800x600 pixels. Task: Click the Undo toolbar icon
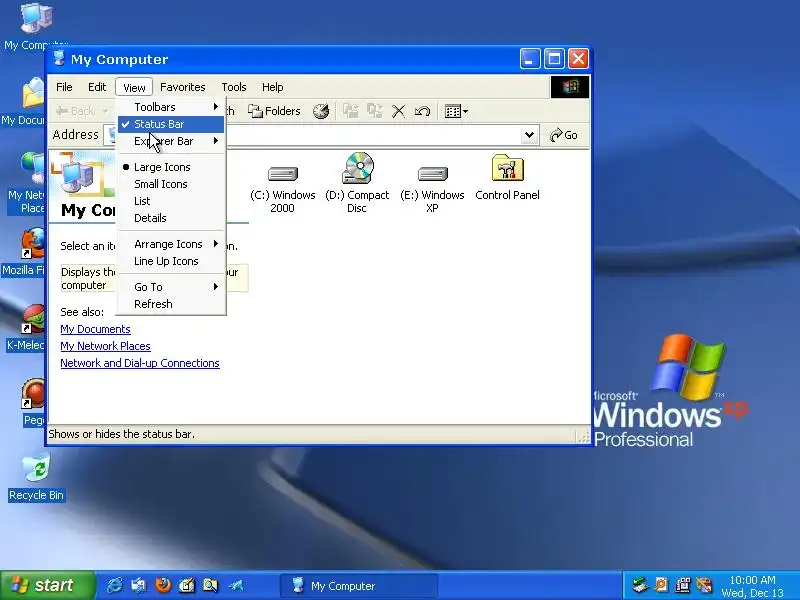(422, 111)
